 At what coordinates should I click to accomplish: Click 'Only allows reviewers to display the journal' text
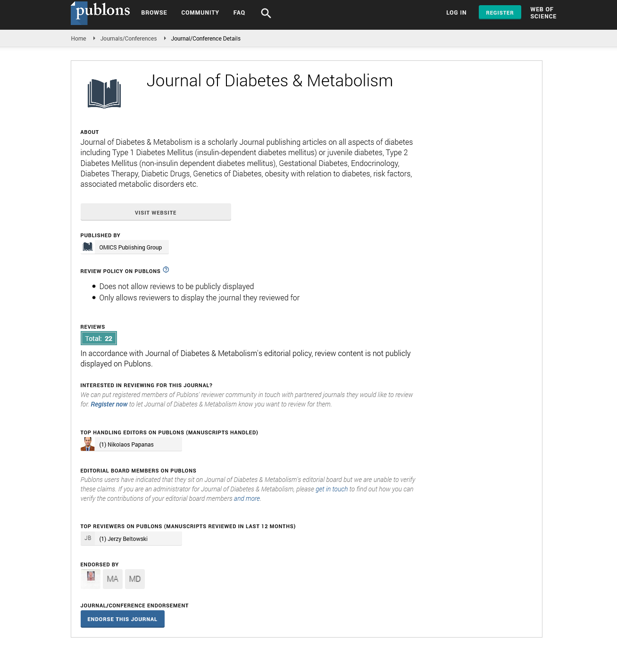199,298
